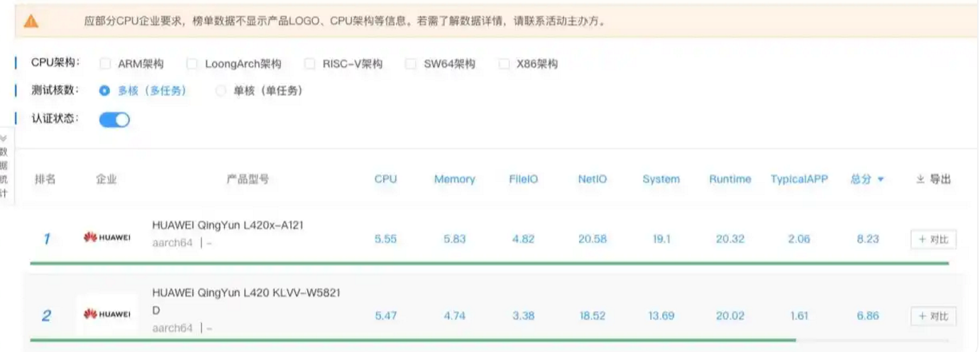The height and width of the screenshot is (352, 980).
Task: Tick the RISC-V架构 checkbox
Action: (x=309, y=64)
